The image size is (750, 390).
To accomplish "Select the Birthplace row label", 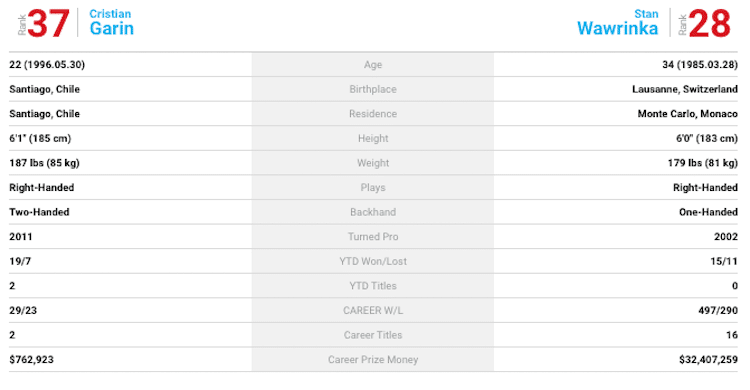I will coord(373,89).
